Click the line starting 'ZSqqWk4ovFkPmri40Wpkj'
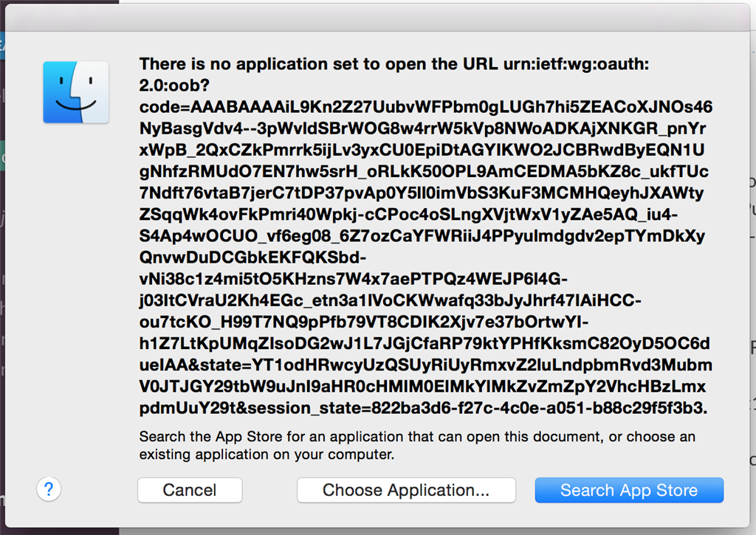756x535 pixels. [408, 214]
